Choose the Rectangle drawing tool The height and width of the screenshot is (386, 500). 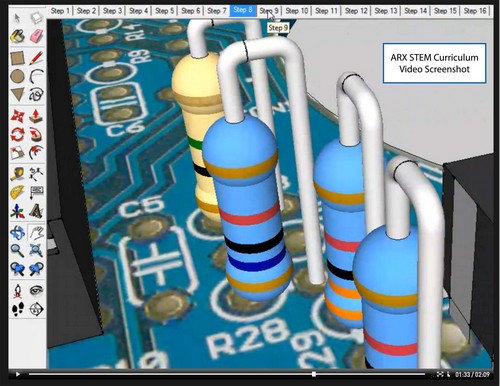[17, 58]
